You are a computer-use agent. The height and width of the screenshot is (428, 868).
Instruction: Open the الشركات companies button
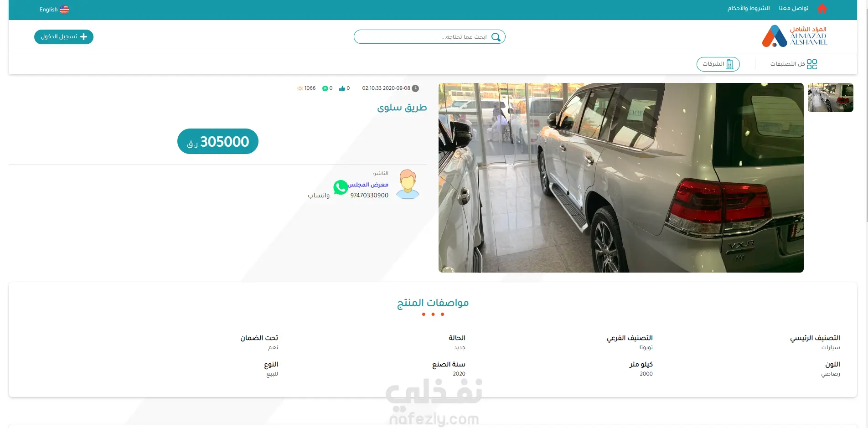click(718, 64)
